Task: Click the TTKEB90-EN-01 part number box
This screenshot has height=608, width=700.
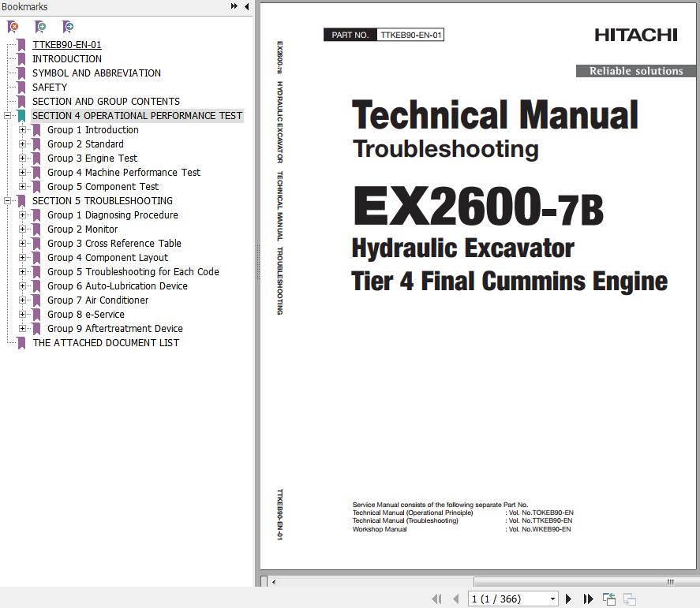Action: tap(410, 35)
